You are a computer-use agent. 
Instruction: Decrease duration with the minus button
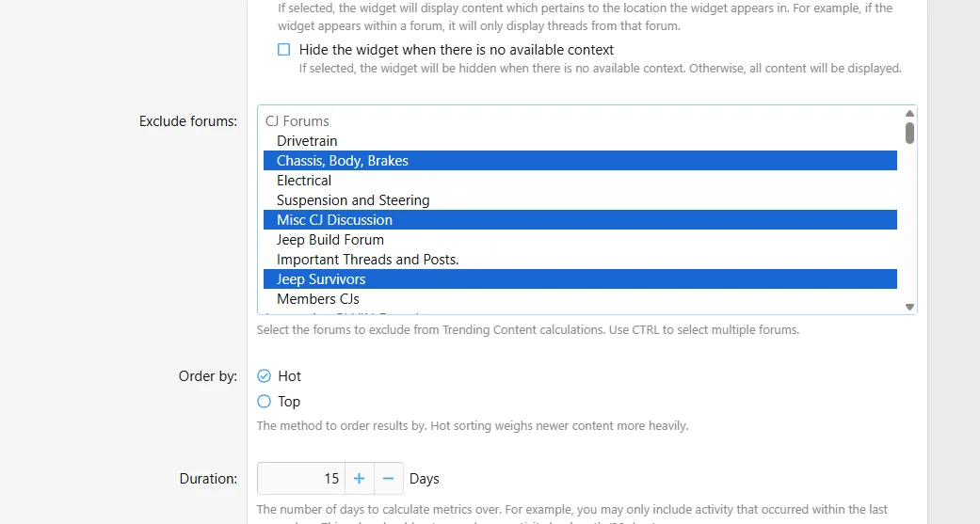point(388,479)
